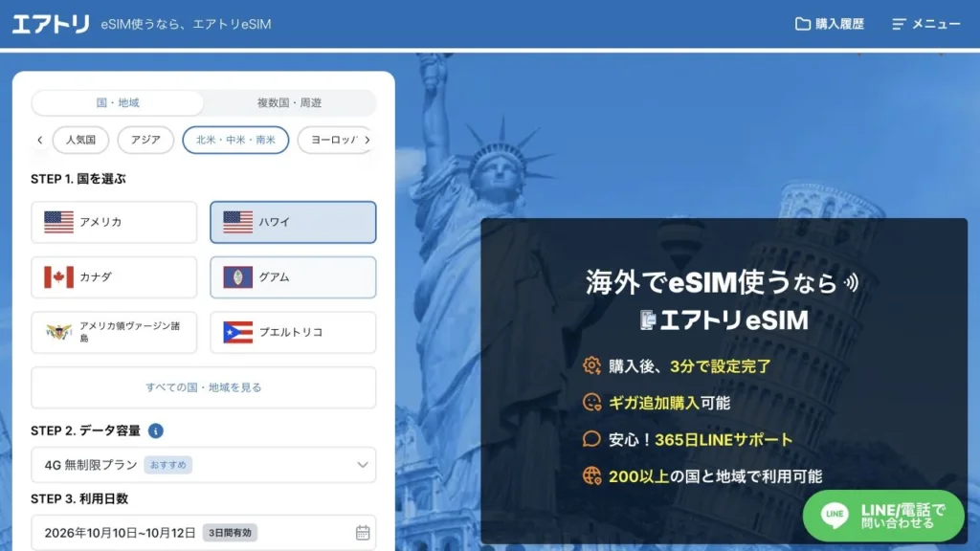Choose アメリカ country card

[x=114, y=222]
